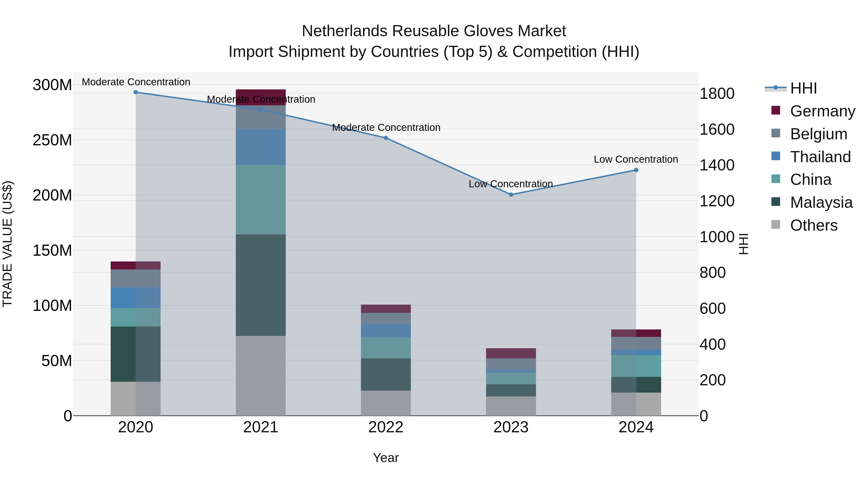Image resolution: width=868 pixels, height=488 pixels.
Task: Click the China teal legend swatch
Action: [x=776, y=179]
